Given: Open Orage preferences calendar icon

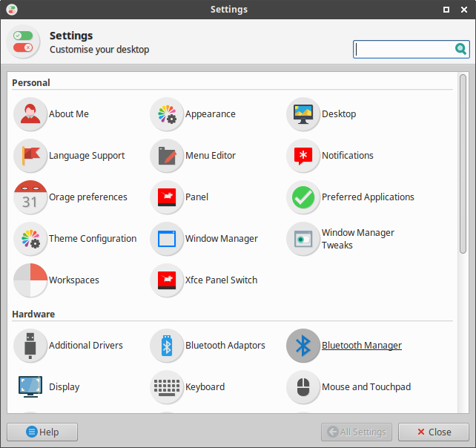Looking at the screenshot, I should [x=30, y=197].
